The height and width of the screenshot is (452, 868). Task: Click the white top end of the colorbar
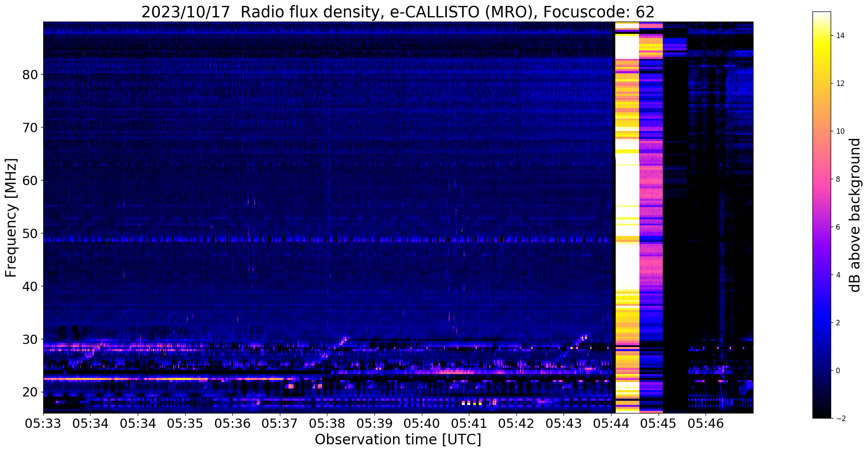[821, 15]
